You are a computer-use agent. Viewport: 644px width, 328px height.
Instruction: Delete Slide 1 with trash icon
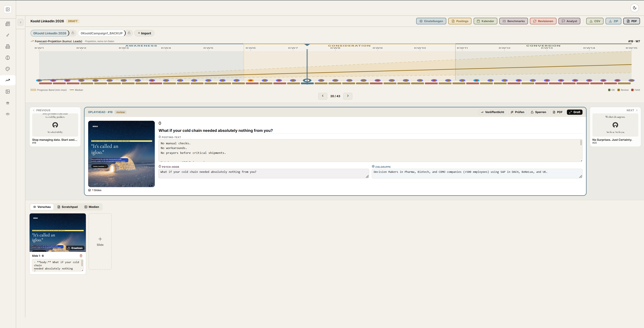point(81,256)
